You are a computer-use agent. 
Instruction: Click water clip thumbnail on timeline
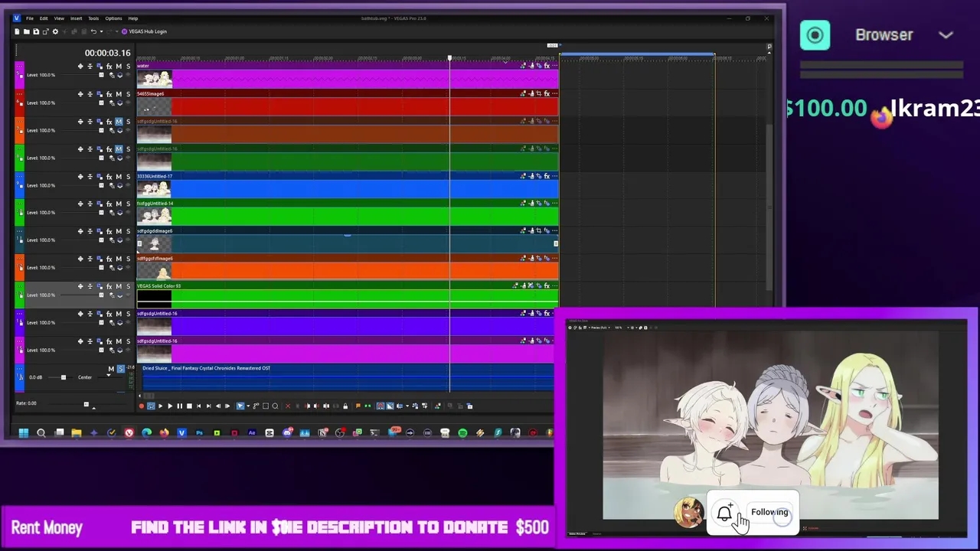[x=155, y=79]
